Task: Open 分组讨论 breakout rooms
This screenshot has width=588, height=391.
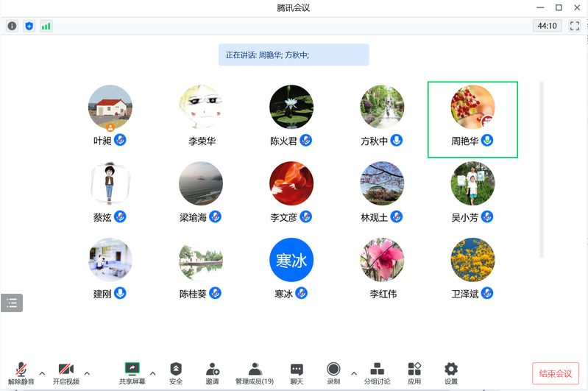Action: click(377, 373)
